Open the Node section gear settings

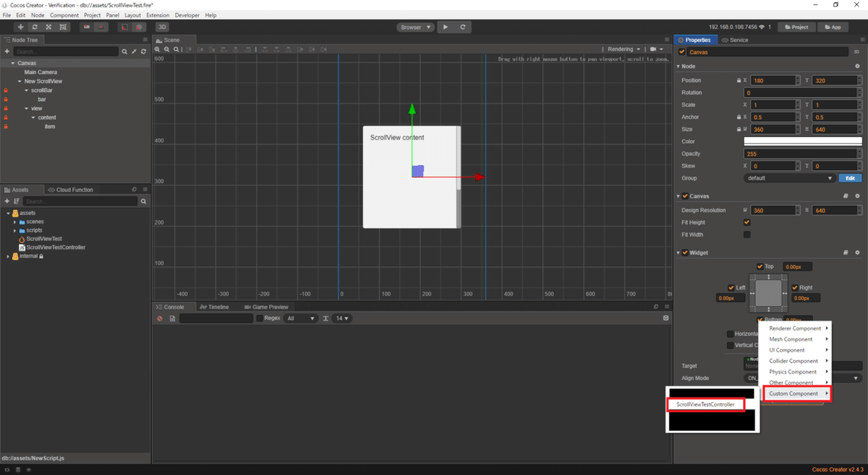coord(858,67)
